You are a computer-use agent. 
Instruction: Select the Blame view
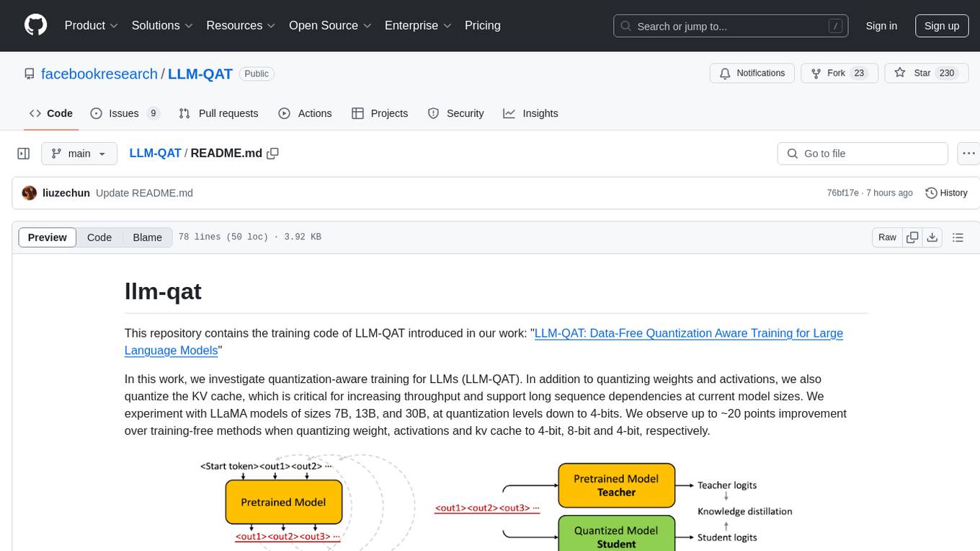point(147,237)
